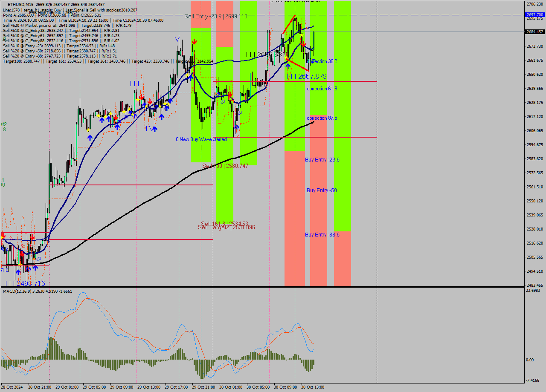Click the 2697.700 price tag on the axis
The image size is (546, 392).
coord(535,14)
